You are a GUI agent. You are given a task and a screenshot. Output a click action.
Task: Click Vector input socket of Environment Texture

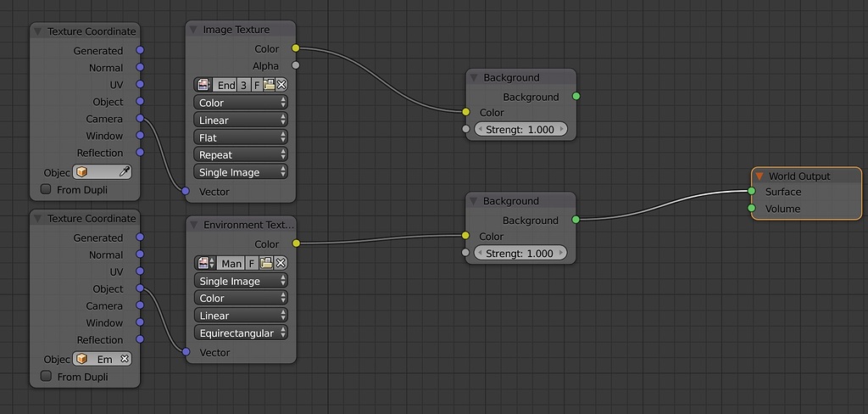(186, 352)
